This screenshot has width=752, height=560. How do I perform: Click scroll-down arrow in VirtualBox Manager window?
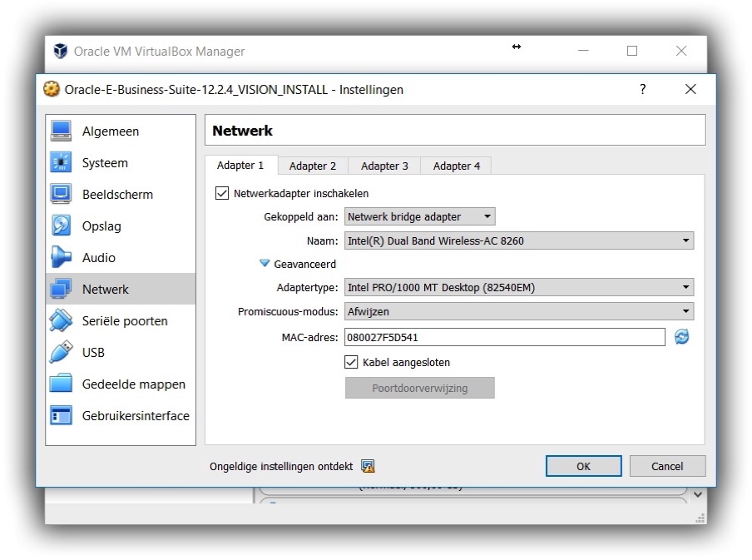click(698, 494)
